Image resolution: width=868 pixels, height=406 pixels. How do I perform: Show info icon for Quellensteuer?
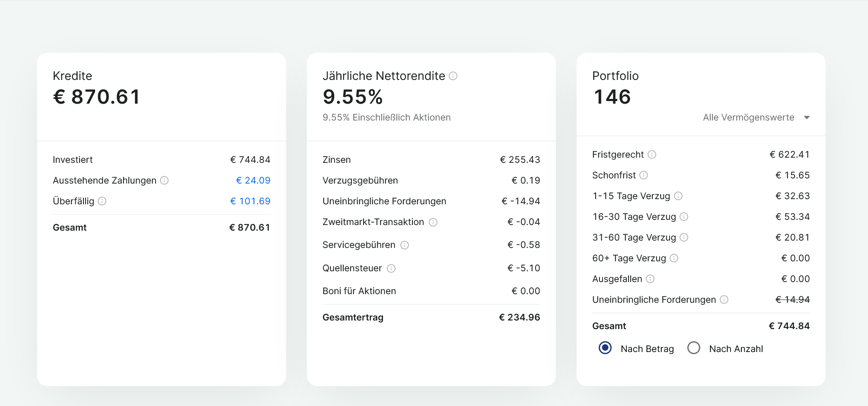coord(391,269)
